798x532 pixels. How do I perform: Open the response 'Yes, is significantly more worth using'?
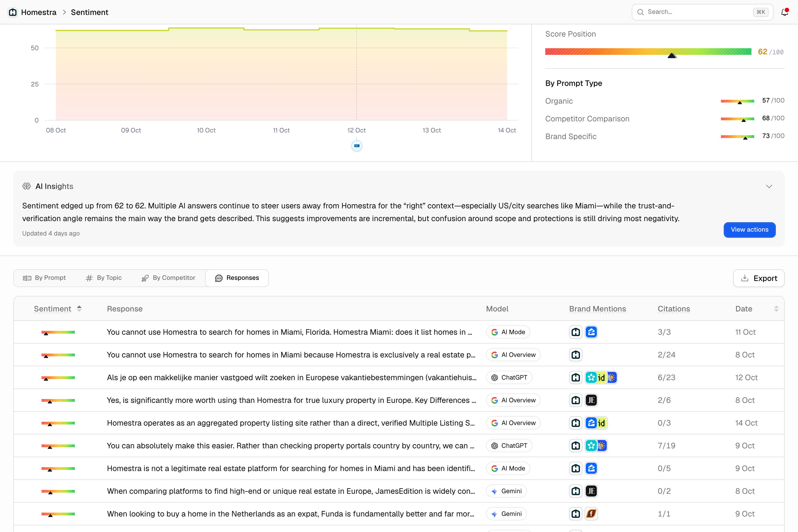click(291, 400)
